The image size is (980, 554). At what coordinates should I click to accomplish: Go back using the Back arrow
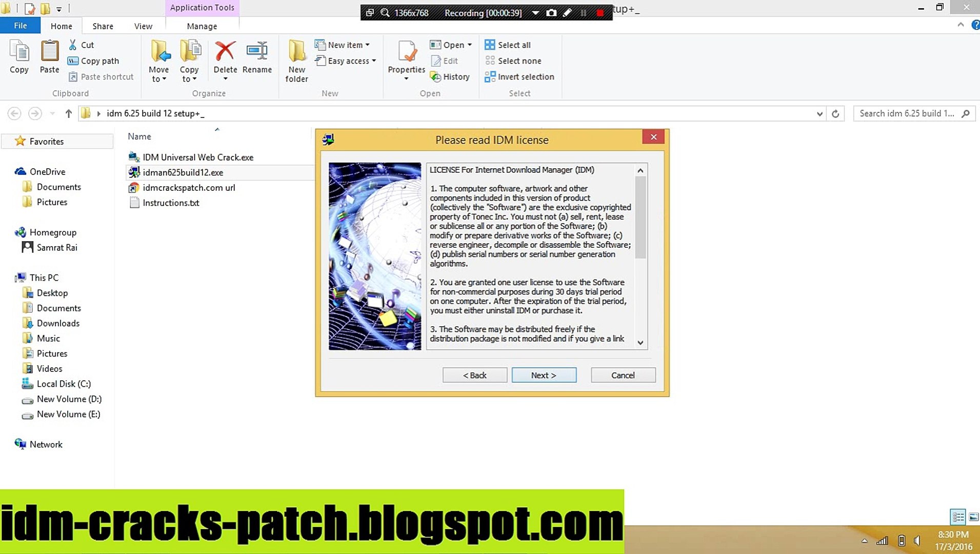tap(14, 113)
